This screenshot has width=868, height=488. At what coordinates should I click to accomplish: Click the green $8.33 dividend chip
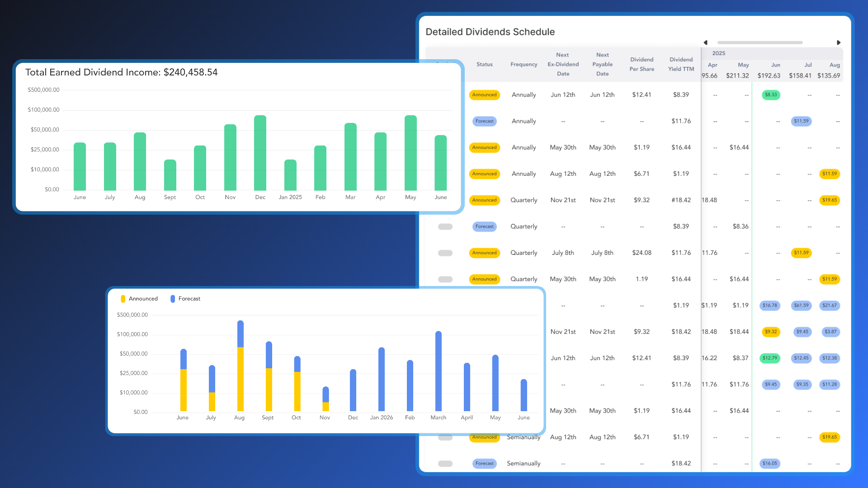pos(771,95)
